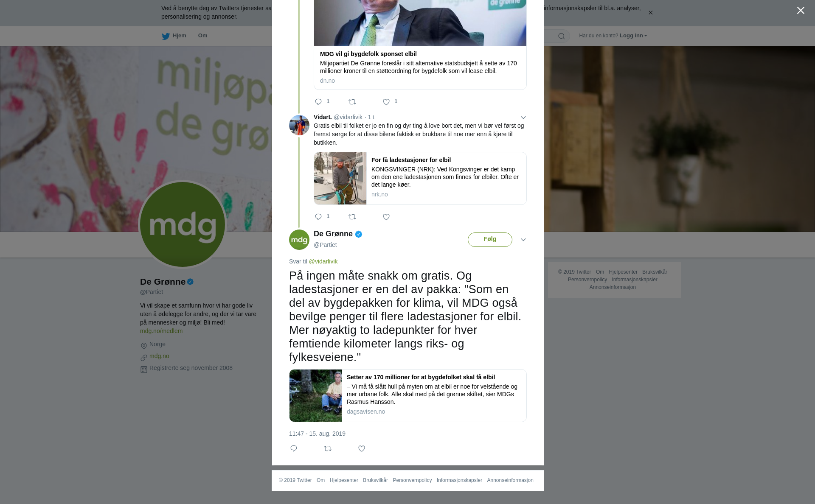Open the dagsavisen.no article card
This screenshot has height=504, width=815.
[408, 395]
